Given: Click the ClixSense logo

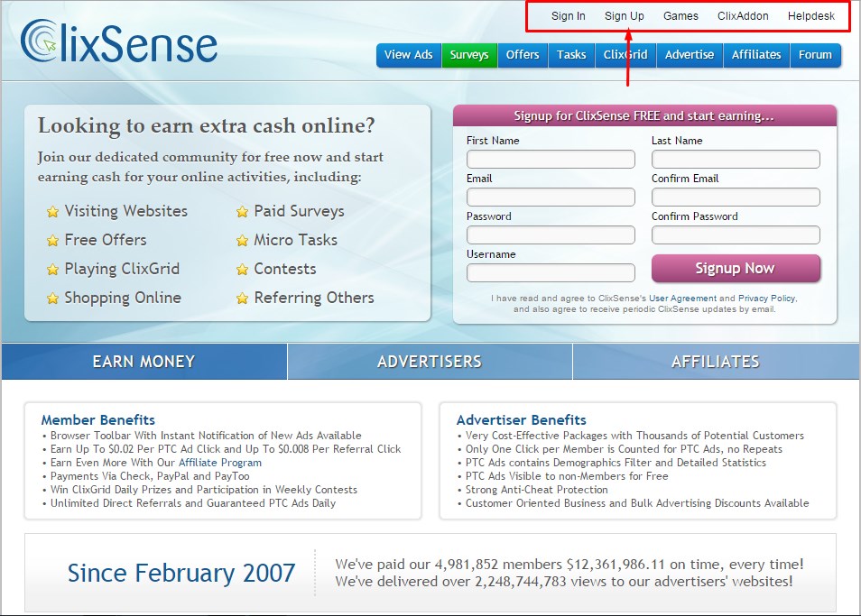Looking at the screenshot, I should [x=119, y=41].
